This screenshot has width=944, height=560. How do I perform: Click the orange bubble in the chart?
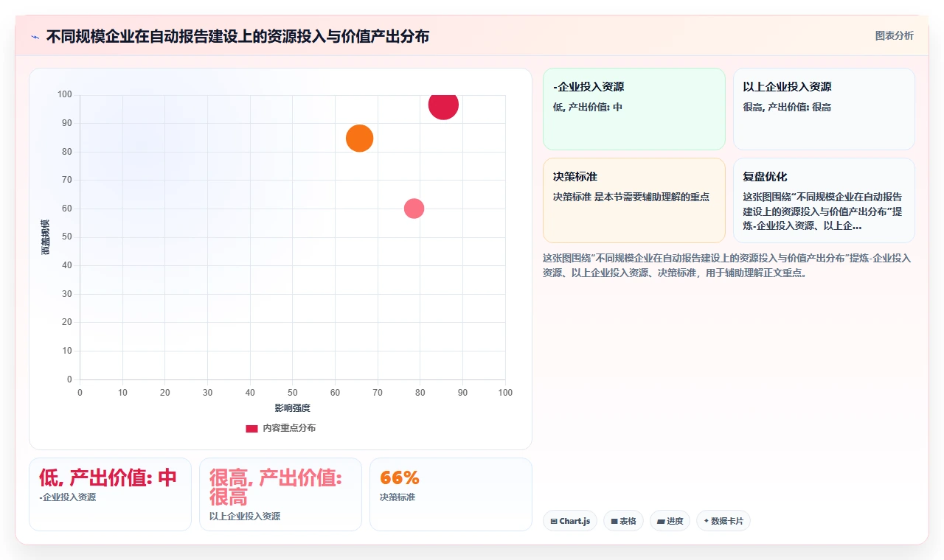(360, 139)
